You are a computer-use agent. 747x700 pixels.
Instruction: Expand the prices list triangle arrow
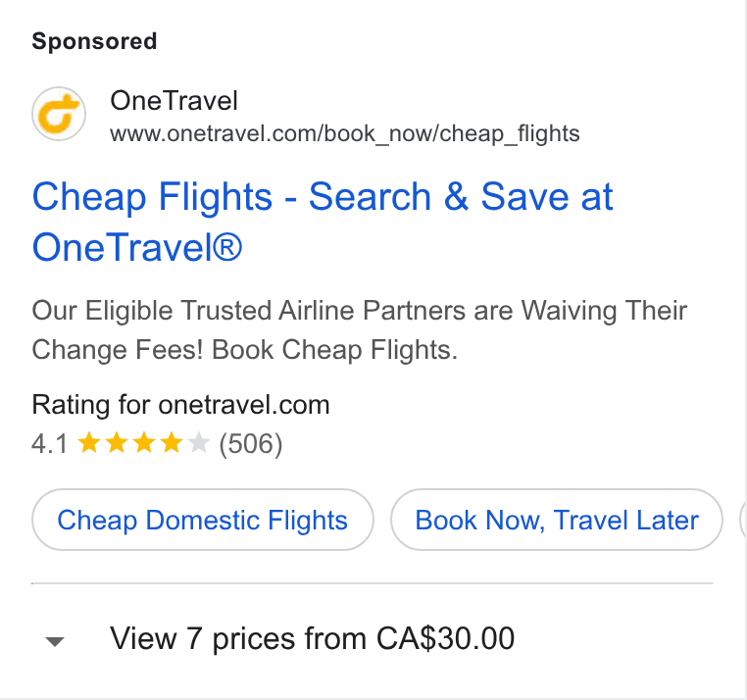55,641
